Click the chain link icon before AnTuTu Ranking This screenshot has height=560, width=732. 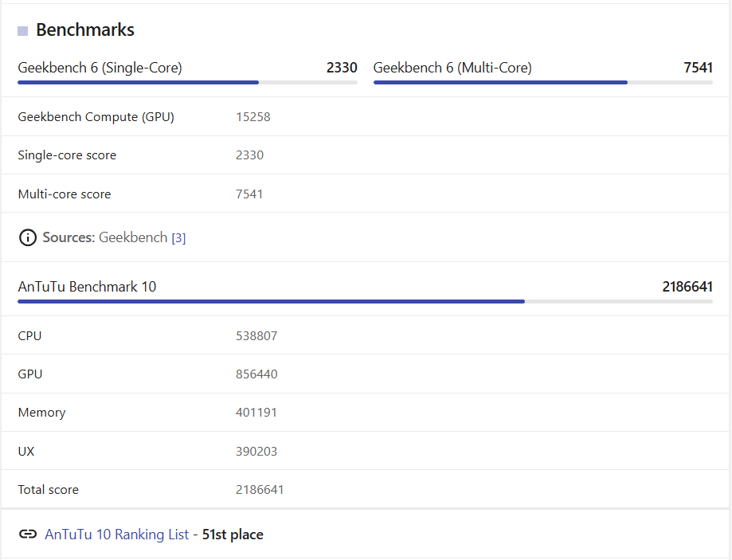pos(28,534)
